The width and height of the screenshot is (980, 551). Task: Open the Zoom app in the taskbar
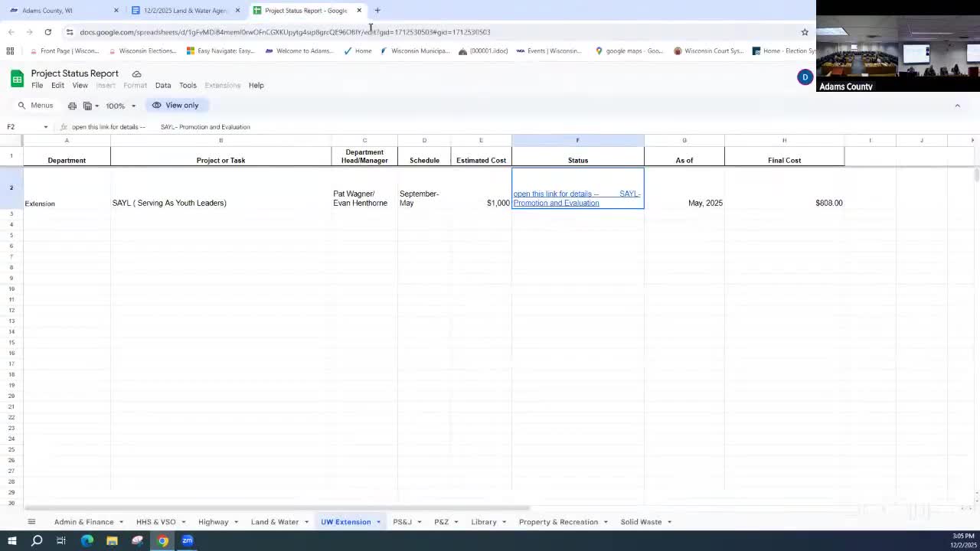(x=188, y=541)
